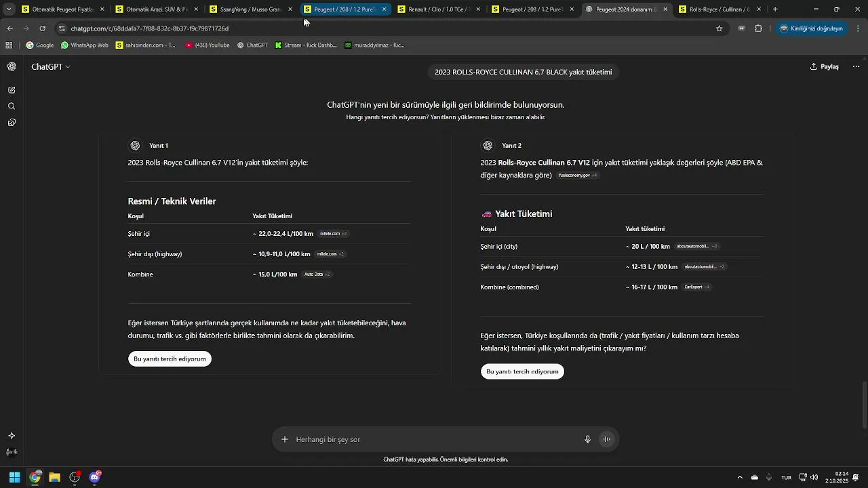This screenshot has height=488, width=868.
Task: Switch to the Renault / Clio tab
Action: [439, 9]
